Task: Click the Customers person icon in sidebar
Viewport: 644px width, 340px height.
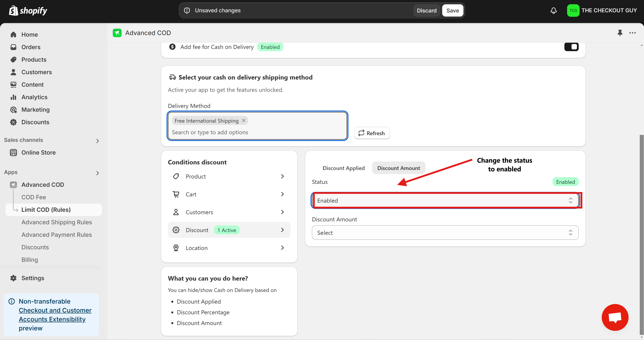Action: 13,72
